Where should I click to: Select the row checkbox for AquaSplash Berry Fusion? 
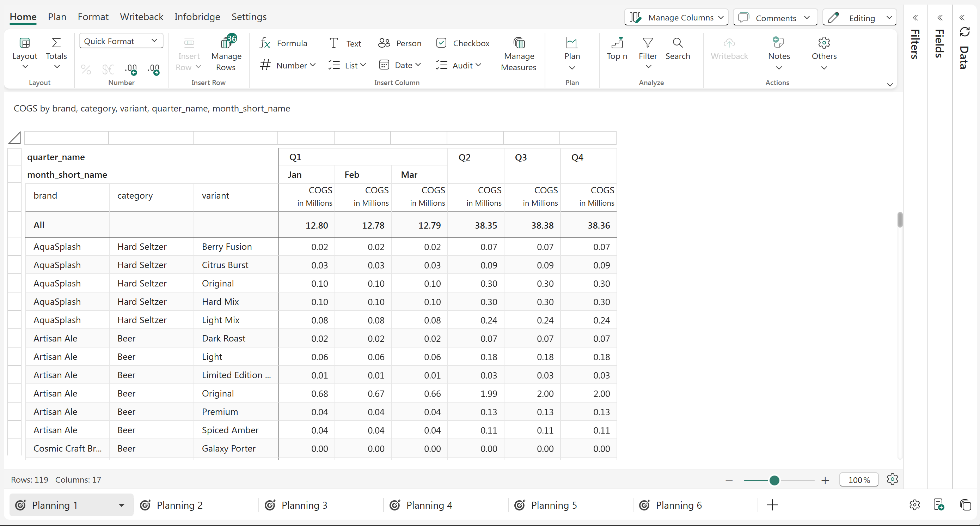14,247
